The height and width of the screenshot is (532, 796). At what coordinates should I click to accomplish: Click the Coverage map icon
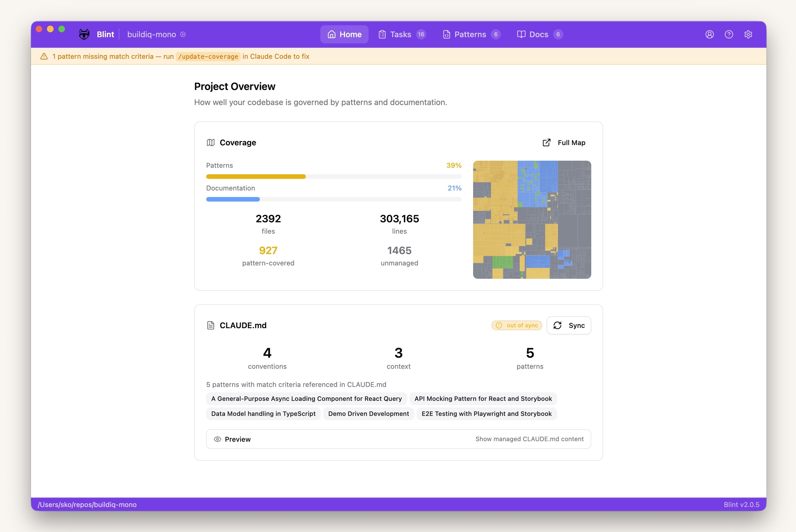pos(211,143)
